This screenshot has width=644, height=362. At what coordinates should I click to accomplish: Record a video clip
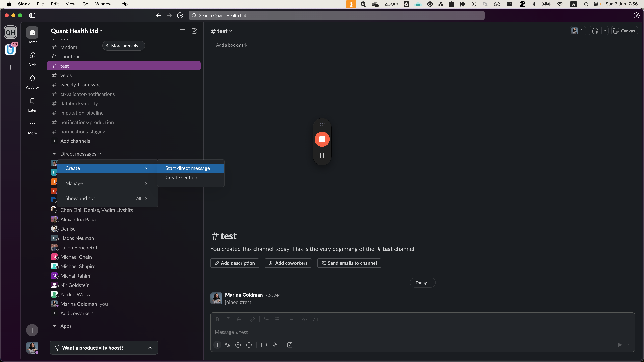pyautogui.click(x=264, y=345)
